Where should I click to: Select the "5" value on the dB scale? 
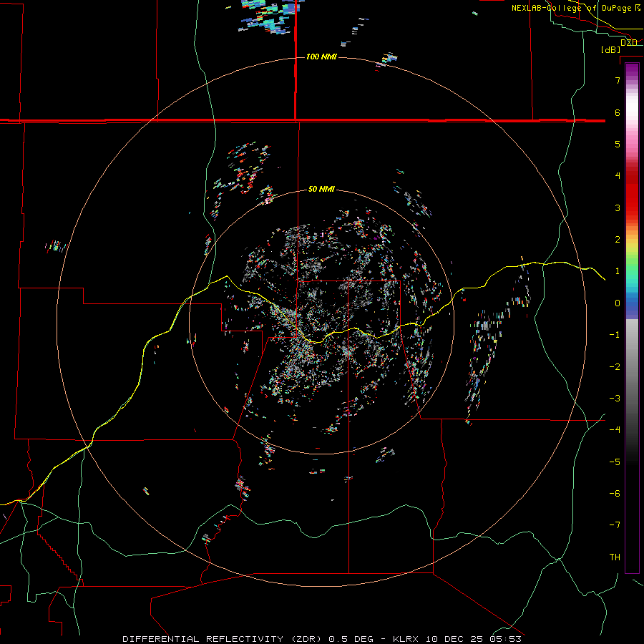[618, 144]
